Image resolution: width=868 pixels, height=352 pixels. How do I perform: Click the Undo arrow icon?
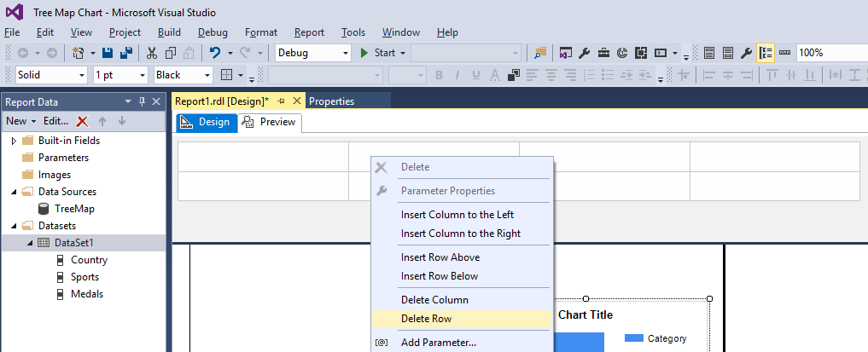click(x=215, y=53)
